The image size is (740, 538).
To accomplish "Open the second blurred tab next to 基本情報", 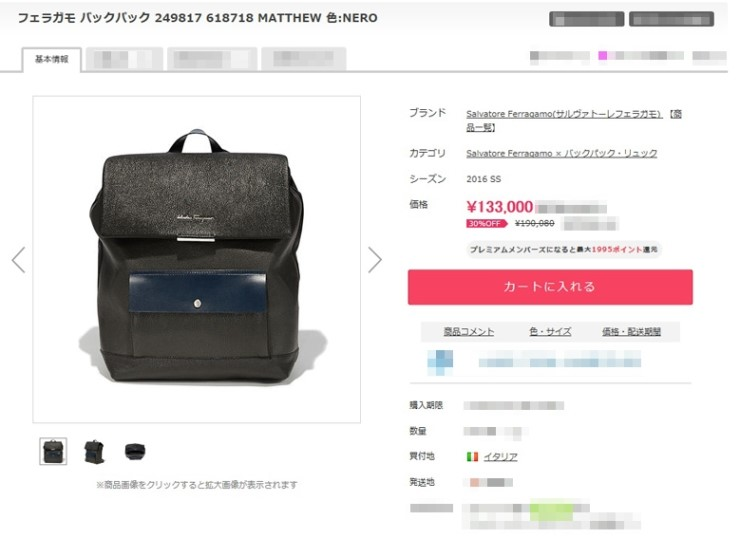I will 212,59.
